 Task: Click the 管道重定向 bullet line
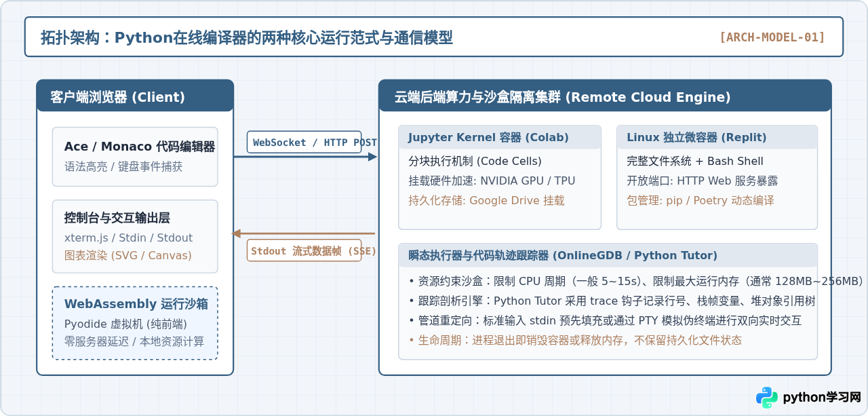pos(605,320)
